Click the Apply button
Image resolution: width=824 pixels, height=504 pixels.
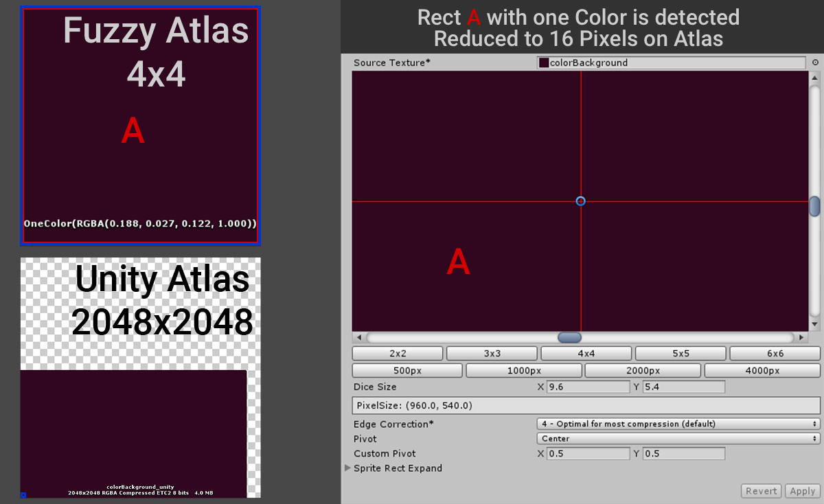click(x=802, y=491)
